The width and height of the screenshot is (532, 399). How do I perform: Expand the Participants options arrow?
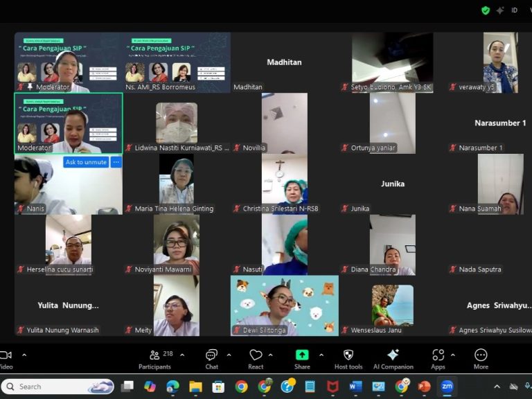(x=182, y=355)
